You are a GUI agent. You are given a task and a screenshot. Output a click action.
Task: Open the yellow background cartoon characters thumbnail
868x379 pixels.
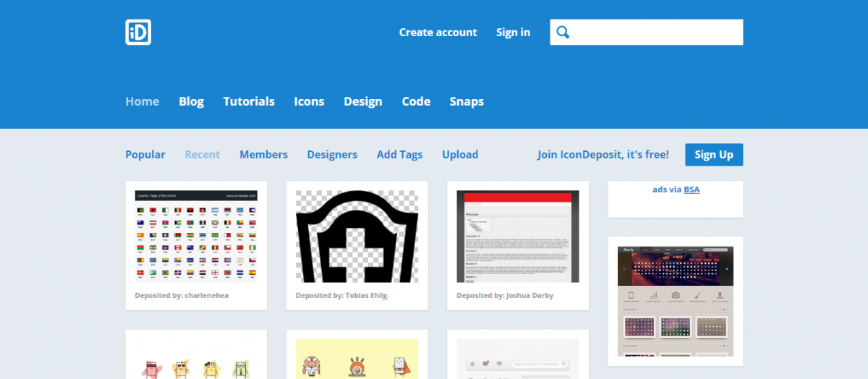(x=357, y=359)
